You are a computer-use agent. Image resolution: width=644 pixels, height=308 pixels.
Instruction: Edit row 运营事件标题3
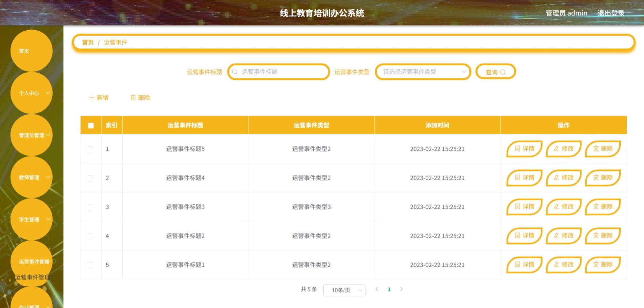pyautogui.click(x=564, y=207)
